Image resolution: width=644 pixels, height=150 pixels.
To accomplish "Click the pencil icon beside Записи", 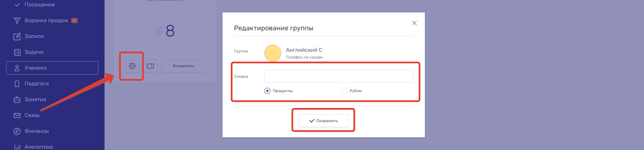I will (x=17, y=36).
